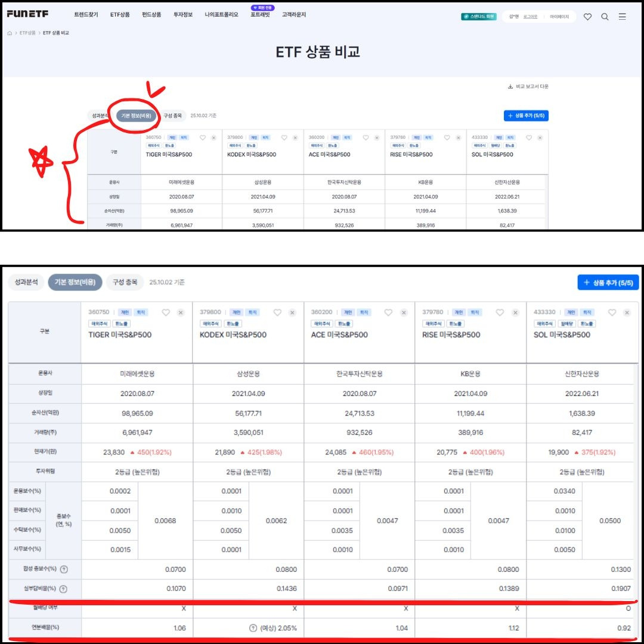The image size is (644, 644).
Task: Click the heart on TIGER card in the upper screenshot
Action: click(203, 138)
